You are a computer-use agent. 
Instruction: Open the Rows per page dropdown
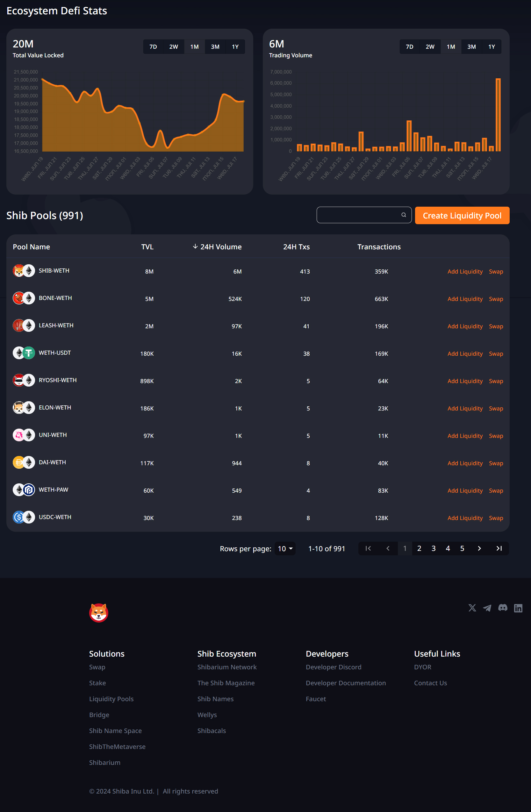click(x=285, y=549)
